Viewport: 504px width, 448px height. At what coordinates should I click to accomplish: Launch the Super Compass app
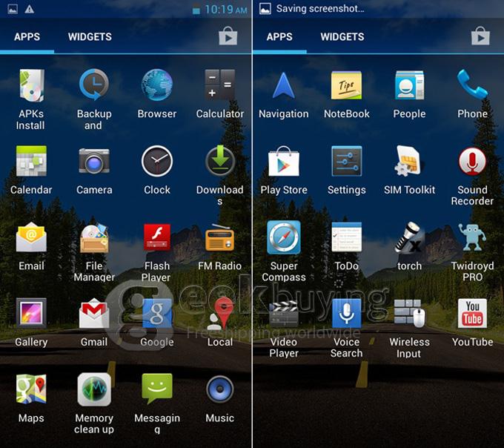coord(283,238)
